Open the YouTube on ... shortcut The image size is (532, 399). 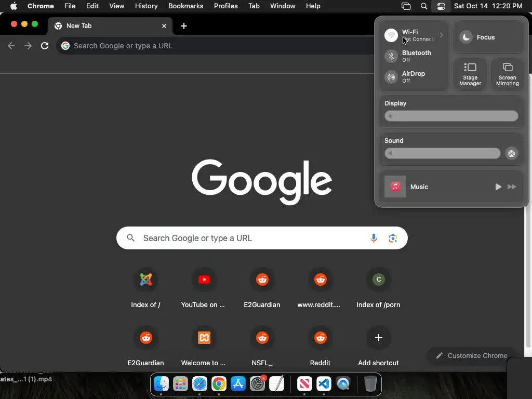point(204,288)
